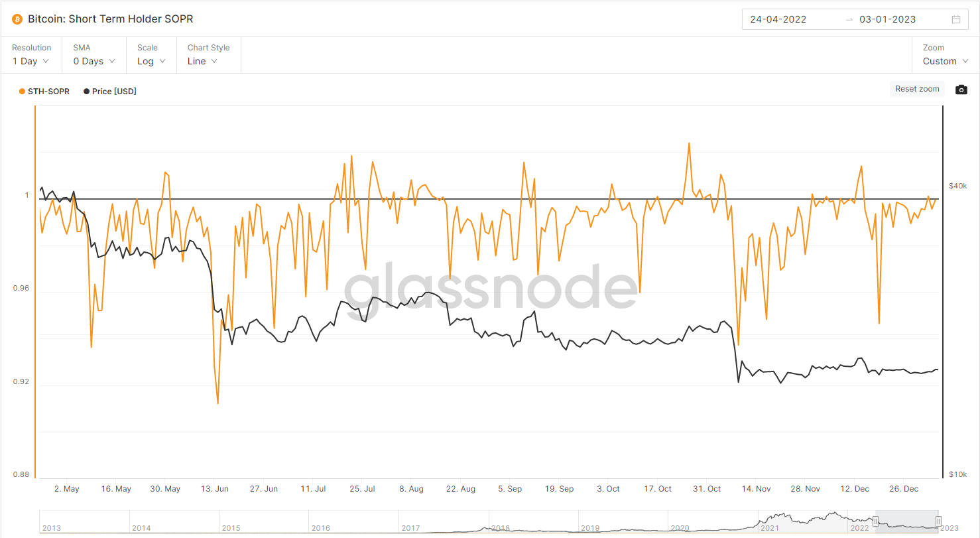Click the Bitcoin: Short Term Holder SOPR title
Image resolution: width=980 pixels, height=538 pixels.
point(109,19)
